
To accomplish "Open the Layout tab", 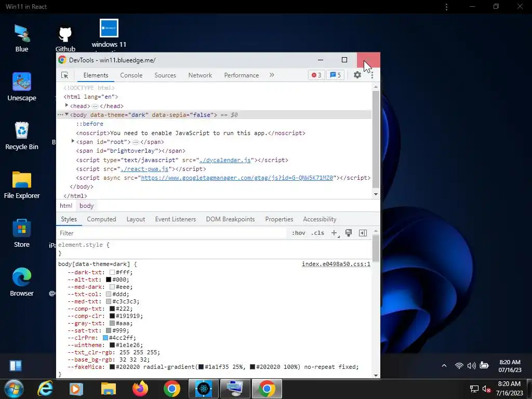I will pyautogui.click(x=136, y=219).
